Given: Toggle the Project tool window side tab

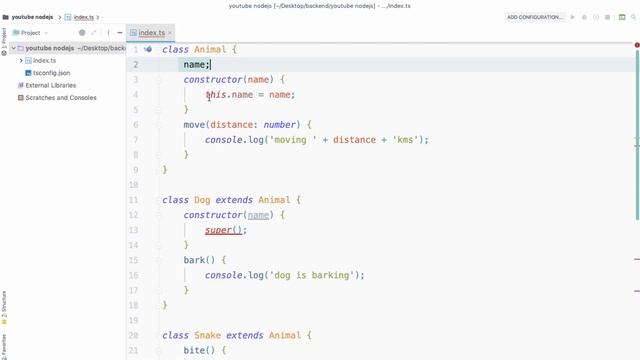Looking at the screenshot, I should [4, 41].
